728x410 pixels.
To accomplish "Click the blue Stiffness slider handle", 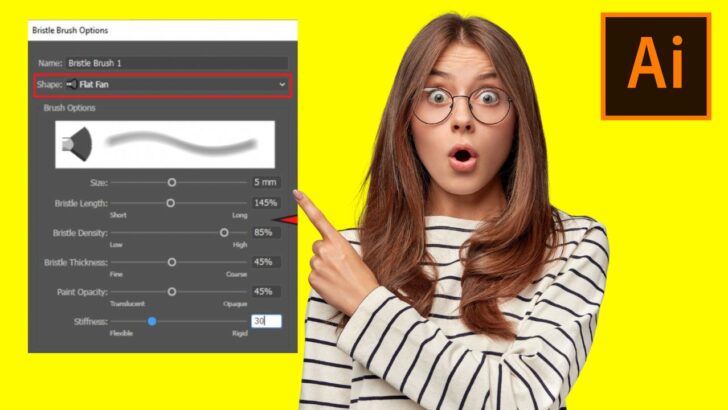I will [x=152, y=321].
